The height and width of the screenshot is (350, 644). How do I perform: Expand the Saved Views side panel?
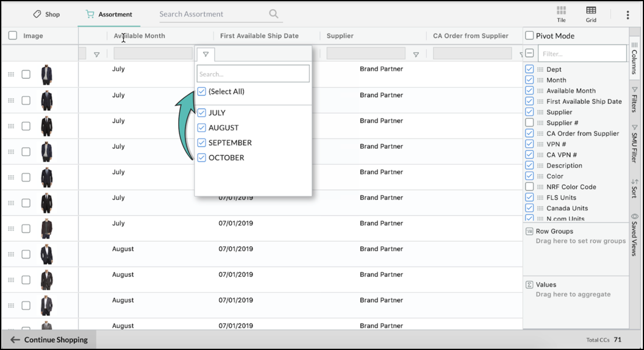[x=634, y=235]
